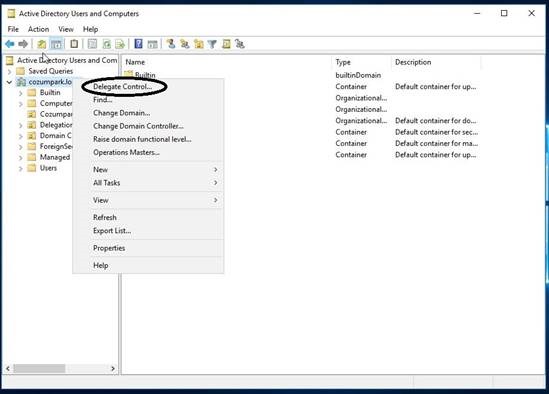The image size is (549, 394).
Task: Click the last toolbar icon, add to group
Action: pos(240,44)
